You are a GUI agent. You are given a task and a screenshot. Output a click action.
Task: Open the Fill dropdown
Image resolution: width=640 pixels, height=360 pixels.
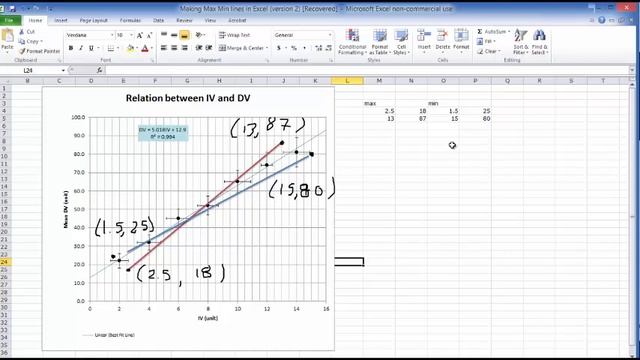coord(486,41)
